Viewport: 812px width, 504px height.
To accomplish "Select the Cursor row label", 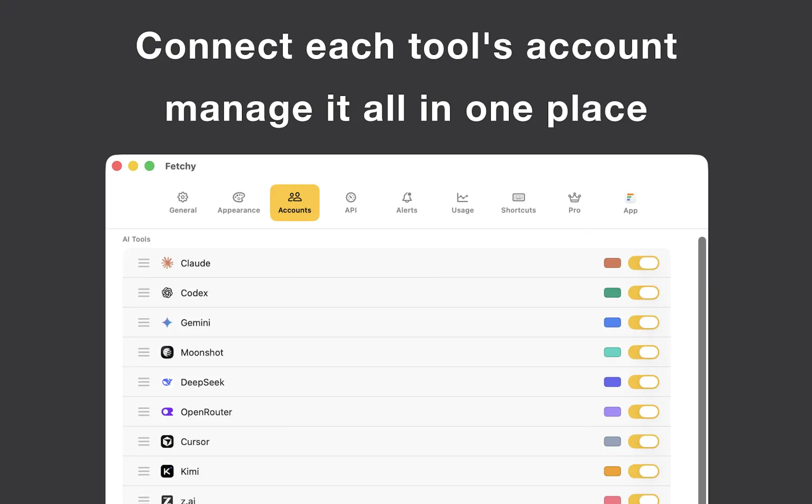I will pos(195,442).
